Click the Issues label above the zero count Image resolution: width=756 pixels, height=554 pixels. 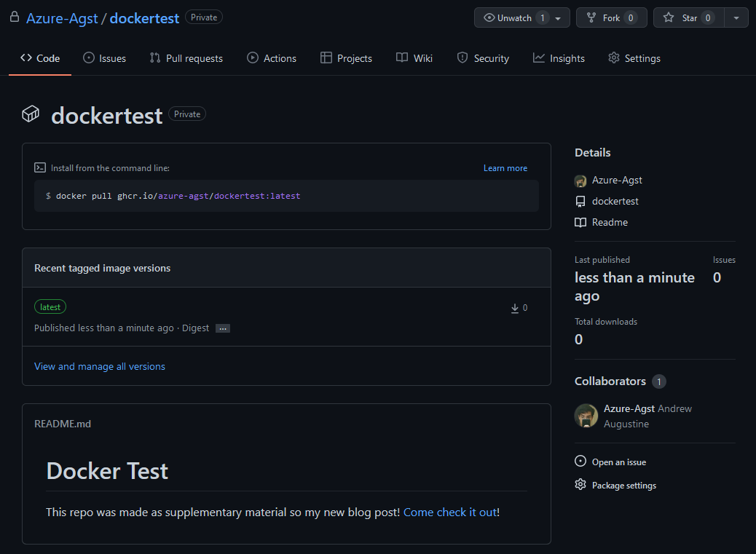pyautogui.click(x=724, y=260)
